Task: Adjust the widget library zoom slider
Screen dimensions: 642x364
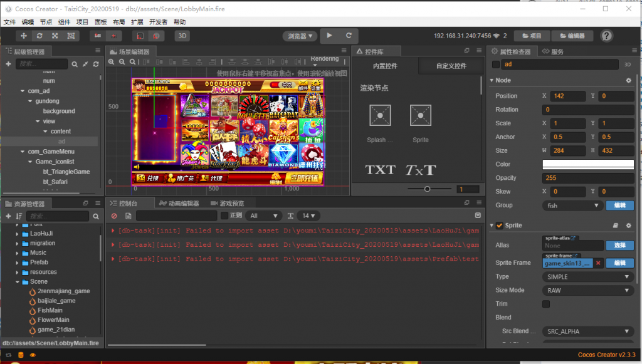Action: coord(427,189)
